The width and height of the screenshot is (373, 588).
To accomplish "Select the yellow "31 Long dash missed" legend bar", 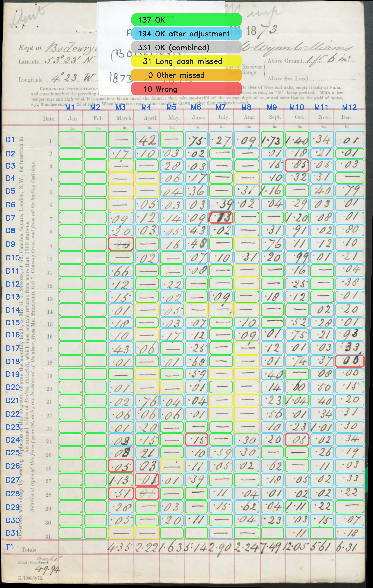I will pos(186,61).
